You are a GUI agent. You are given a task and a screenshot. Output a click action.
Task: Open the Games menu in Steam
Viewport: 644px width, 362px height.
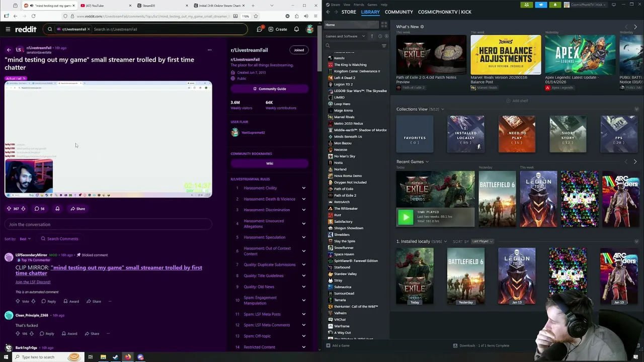pyautogui.click(x=372, y=5)
